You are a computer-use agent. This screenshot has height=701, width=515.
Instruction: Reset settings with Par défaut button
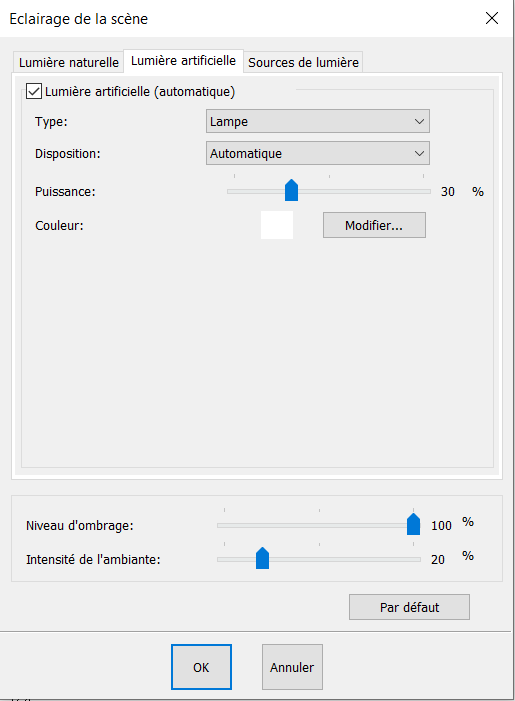(x=409, y=607)
